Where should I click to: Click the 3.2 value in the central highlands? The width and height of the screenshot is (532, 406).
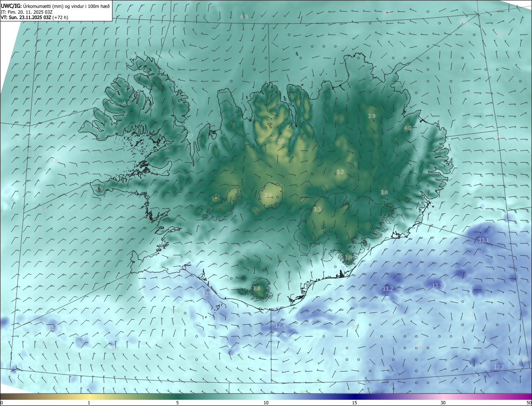[x=340, y=172]
